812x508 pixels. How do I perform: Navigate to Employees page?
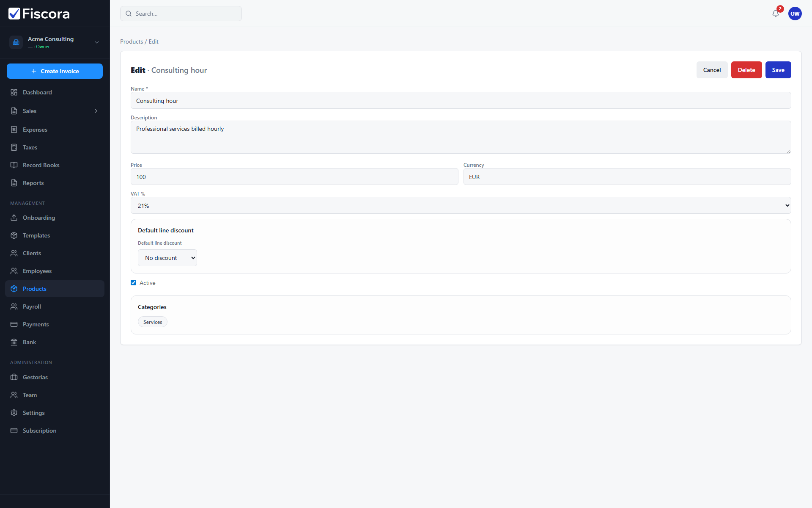55,271
